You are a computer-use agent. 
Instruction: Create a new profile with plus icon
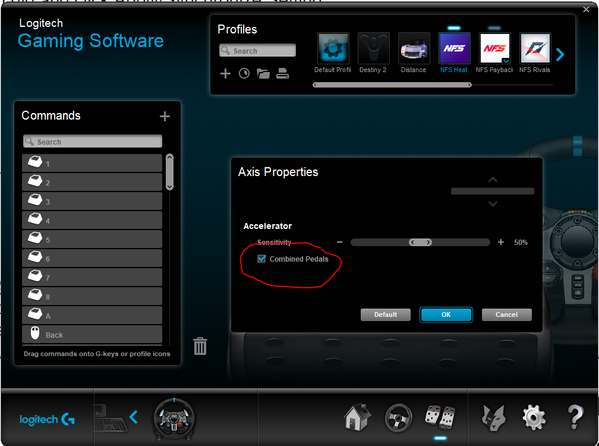[225, 73]
